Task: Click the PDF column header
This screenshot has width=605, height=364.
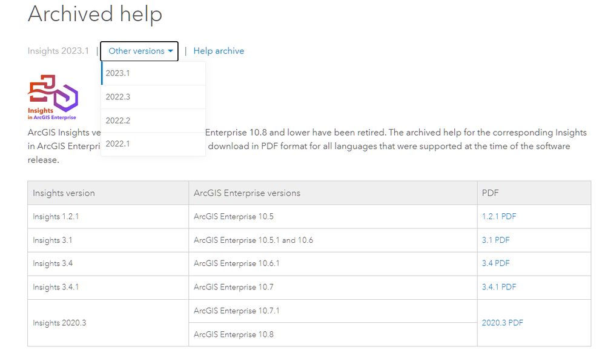Action: [x=490, y=193]
